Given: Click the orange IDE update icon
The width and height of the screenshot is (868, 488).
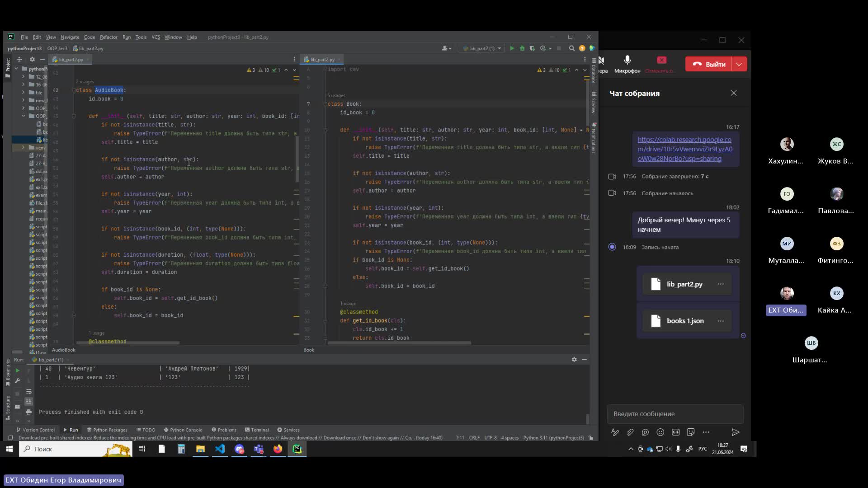Looking at the screenshot, I should (x=582, y=48).
